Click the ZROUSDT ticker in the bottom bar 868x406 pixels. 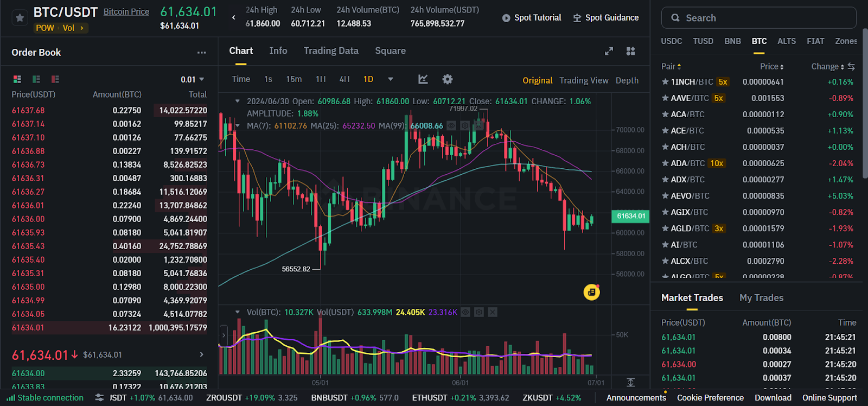tap(252, 398)
